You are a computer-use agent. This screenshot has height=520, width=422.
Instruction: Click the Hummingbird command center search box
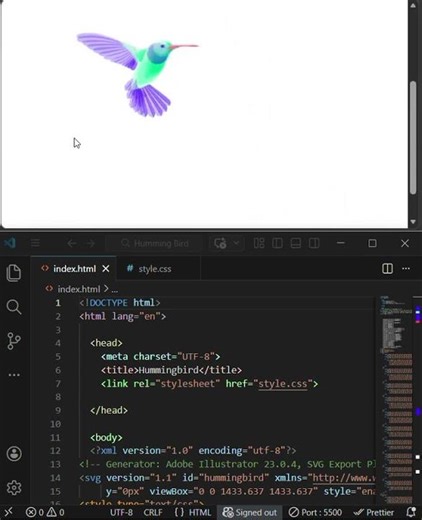154,244
